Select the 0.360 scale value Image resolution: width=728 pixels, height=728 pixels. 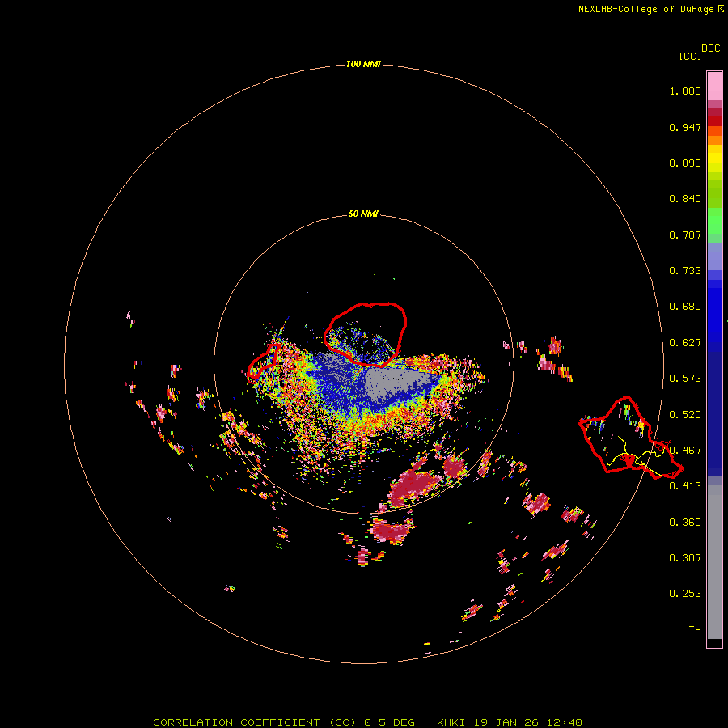tap(685, 523)
